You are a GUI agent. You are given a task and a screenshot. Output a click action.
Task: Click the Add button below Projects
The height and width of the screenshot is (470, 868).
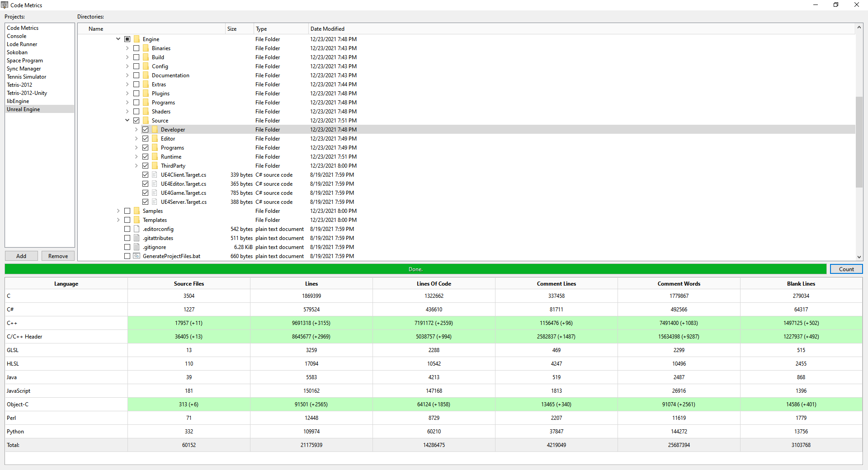(x=21, y=256)
